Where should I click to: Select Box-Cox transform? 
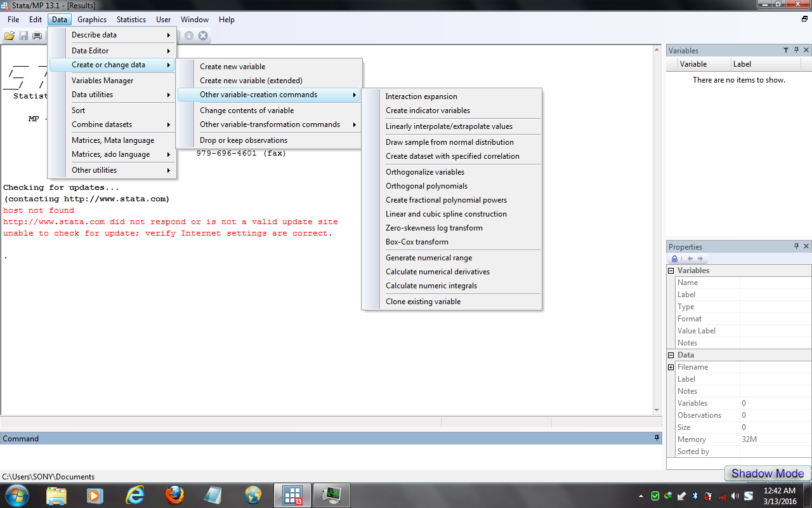[x=452, y=242]
